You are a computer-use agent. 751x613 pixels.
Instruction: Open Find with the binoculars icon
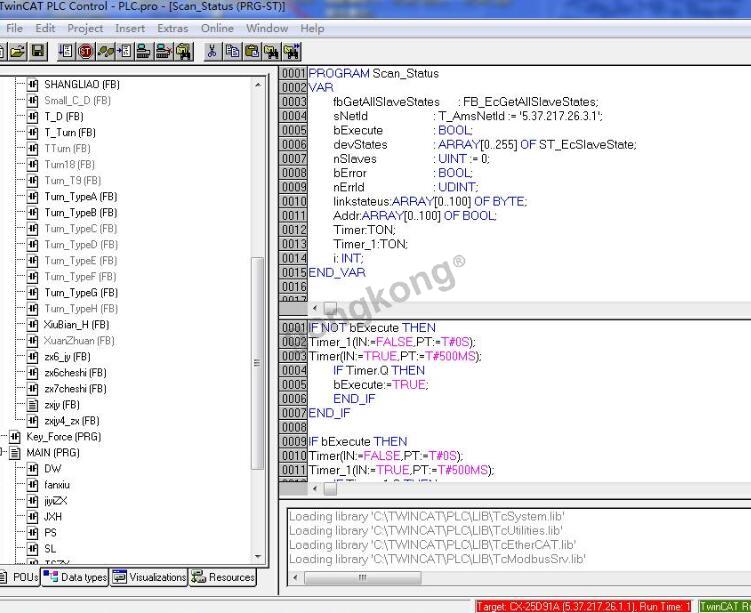(x=272, y=51)
